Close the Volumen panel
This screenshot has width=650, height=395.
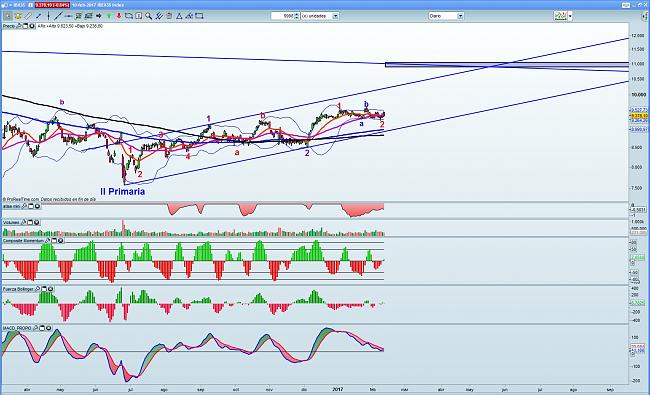click(36, 223)
